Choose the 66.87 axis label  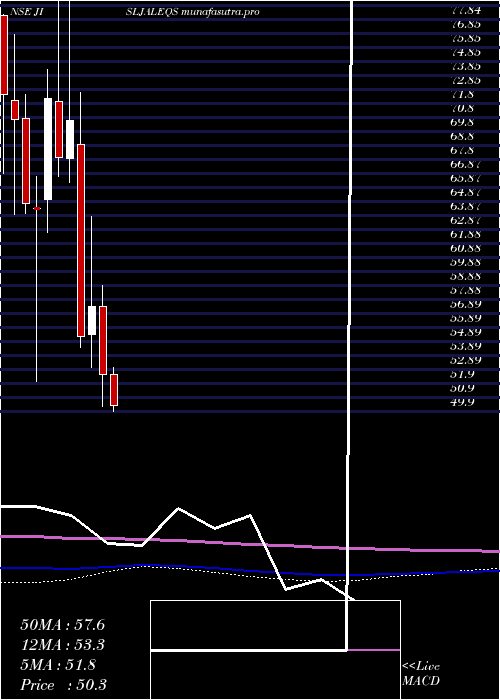pos(465,164)
